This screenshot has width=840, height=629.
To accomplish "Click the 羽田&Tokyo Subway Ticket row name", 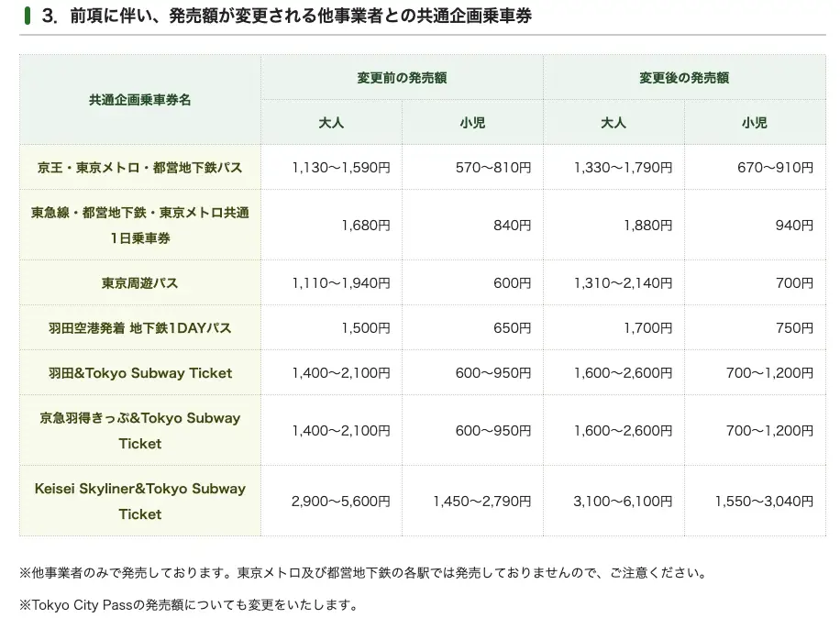I will click(139, 373).
